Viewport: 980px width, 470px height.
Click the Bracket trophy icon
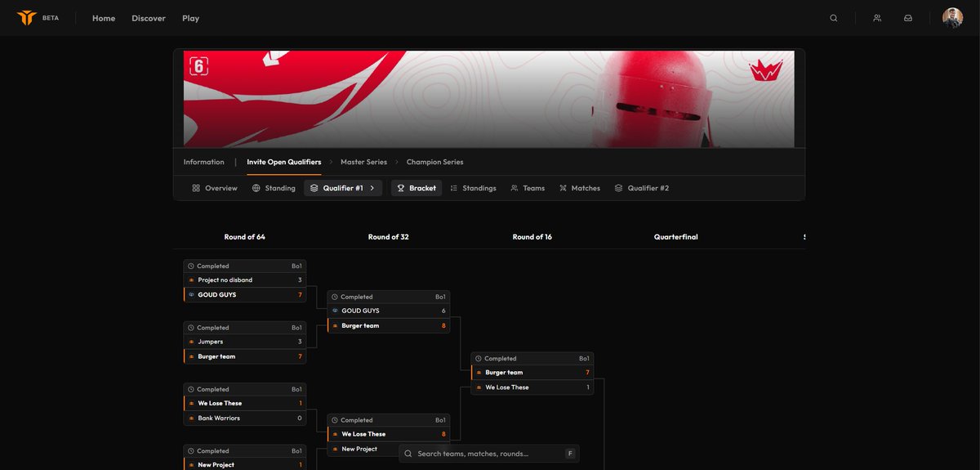[x=401, y=188]
